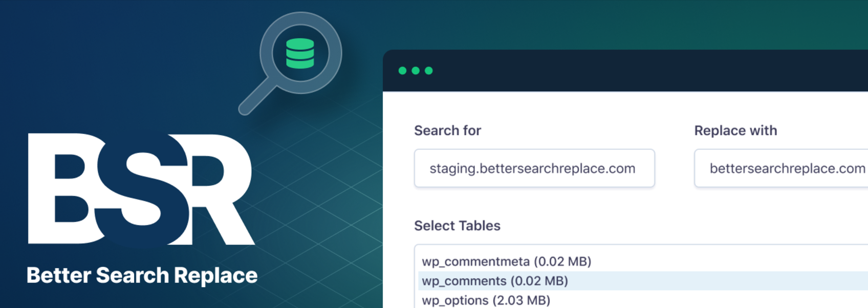Click the middle green window dot
The width and height of the screenshot is (868, 308).
pos(416,71)
